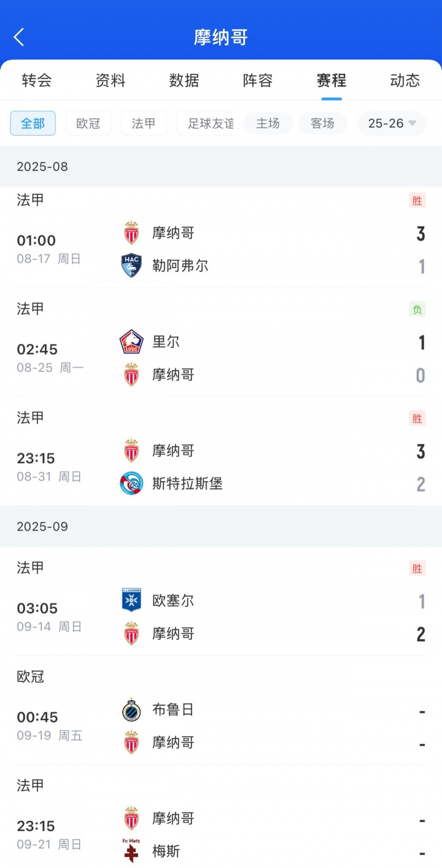442x868 pixels.
Task: Filter matches by 欧冠
Action: (88, 123)
